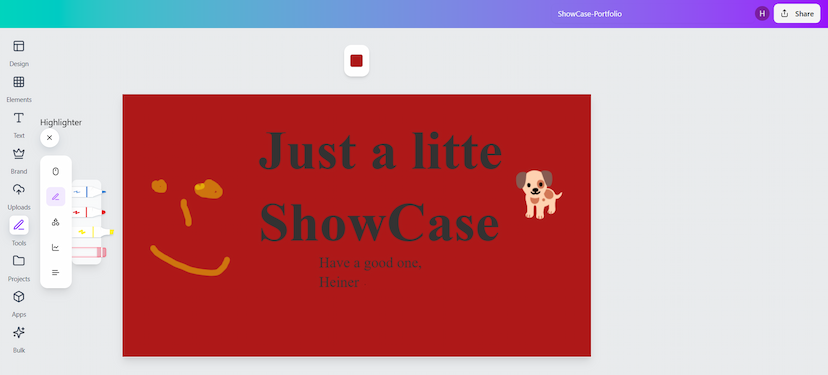Choose the blue pen
The image size is (828, 375).
point(89,192)
